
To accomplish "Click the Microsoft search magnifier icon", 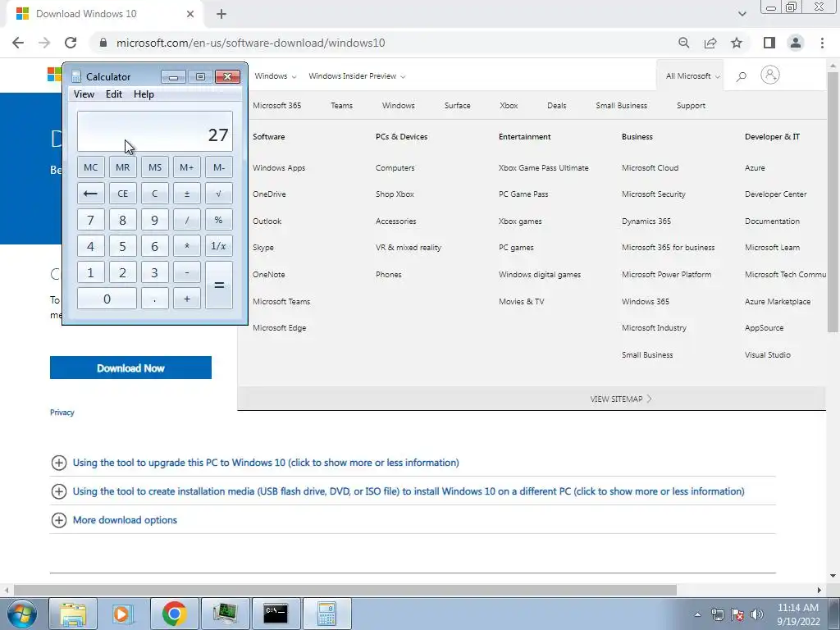I will pyautogui.click(x=742, y=76).
